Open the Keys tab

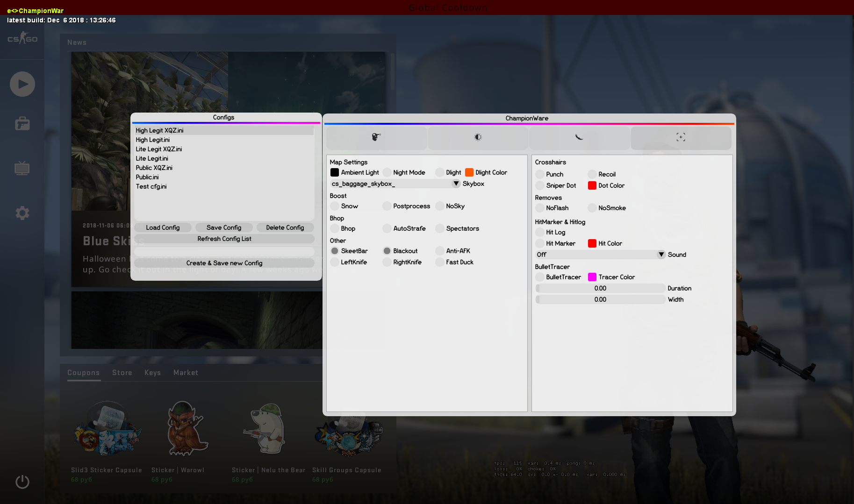click(152, 373)
